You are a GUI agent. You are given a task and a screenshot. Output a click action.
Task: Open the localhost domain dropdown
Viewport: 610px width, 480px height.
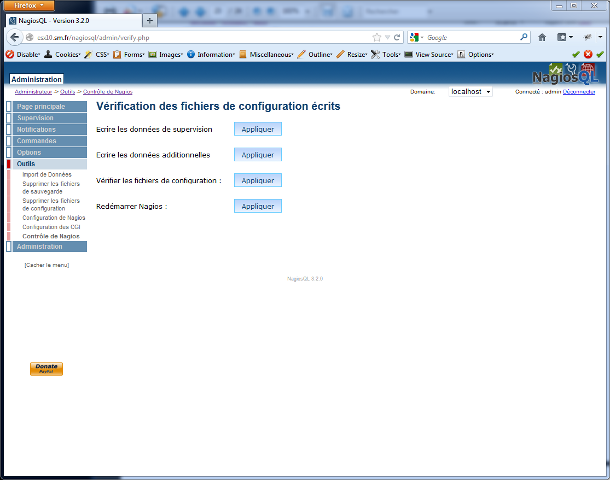tap(470, 91)
